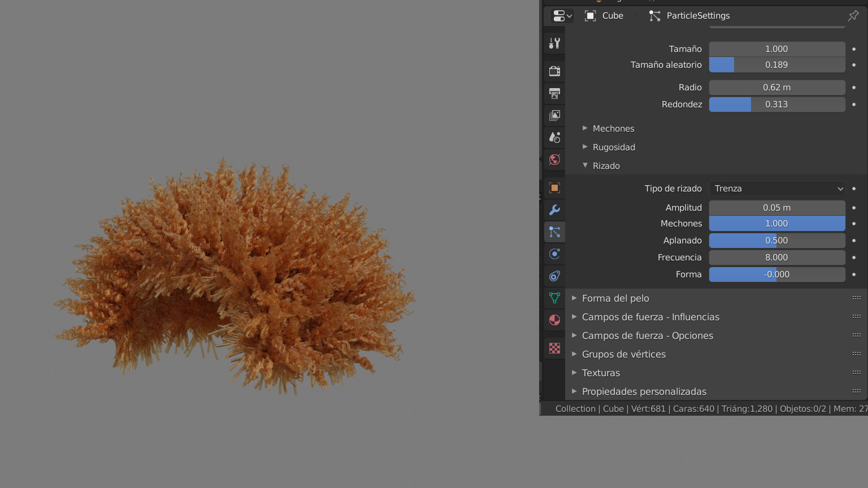Click the Amplitud field showing 0.05 m
The width and height of the screenshot is (868, 488).
[x=777, y=208]
